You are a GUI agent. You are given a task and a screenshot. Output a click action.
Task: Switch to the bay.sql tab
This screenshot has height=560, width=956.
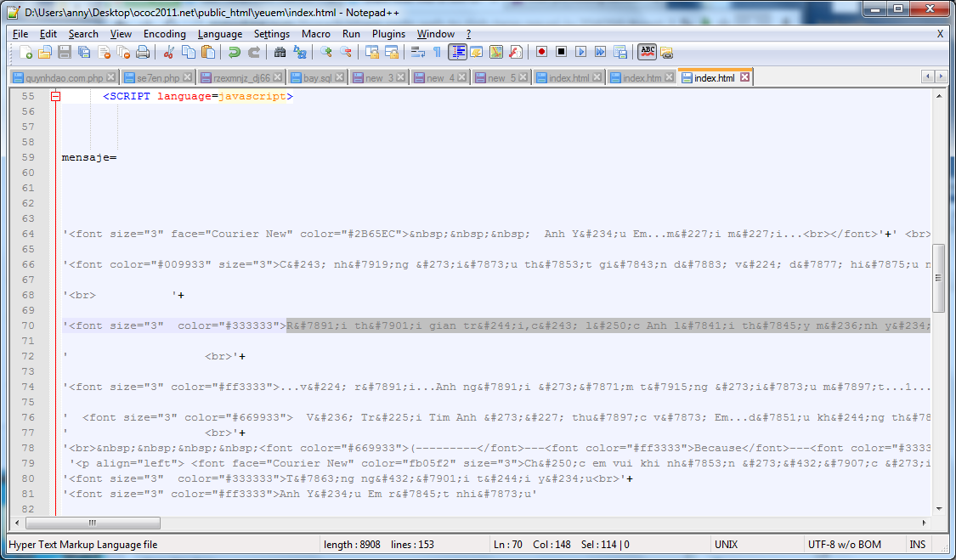pyautogui.click(x=316, y=76)
